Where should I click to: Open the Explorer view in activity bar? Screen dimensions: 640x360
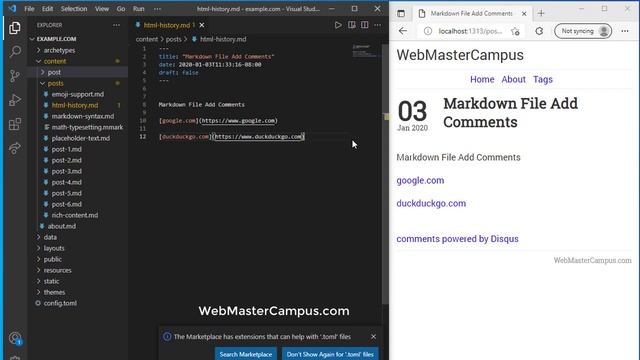pos(15,28)
